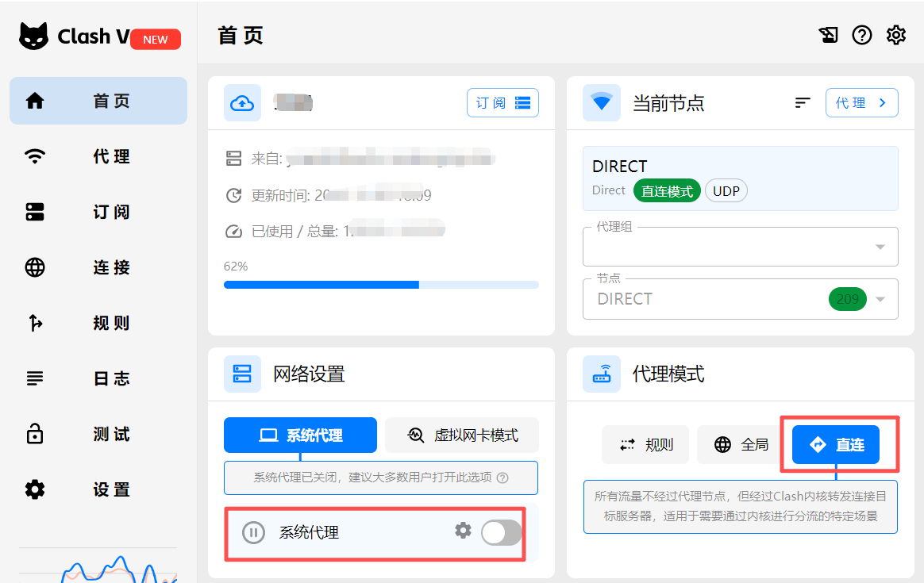Click the cloud upload profile icon

242,103
